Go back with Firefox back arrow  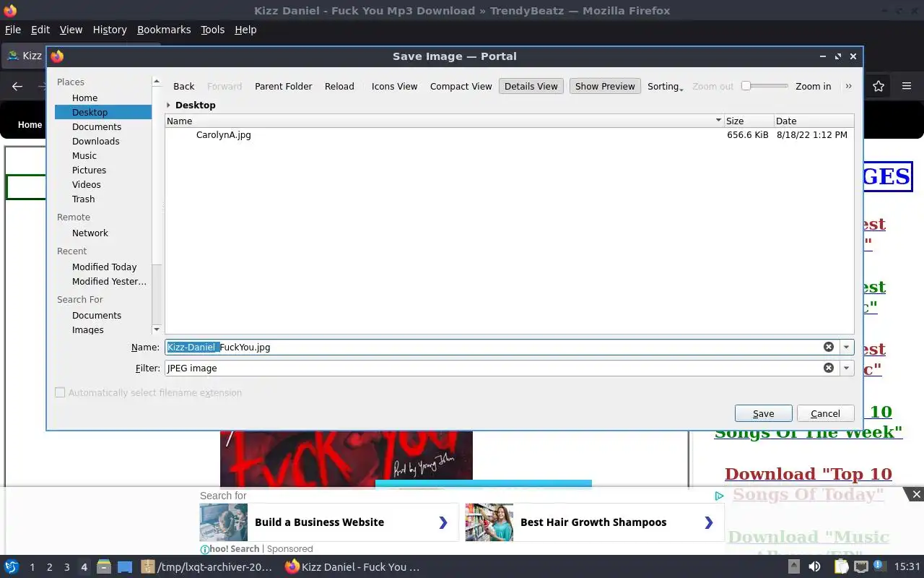[x=17, y=86]
